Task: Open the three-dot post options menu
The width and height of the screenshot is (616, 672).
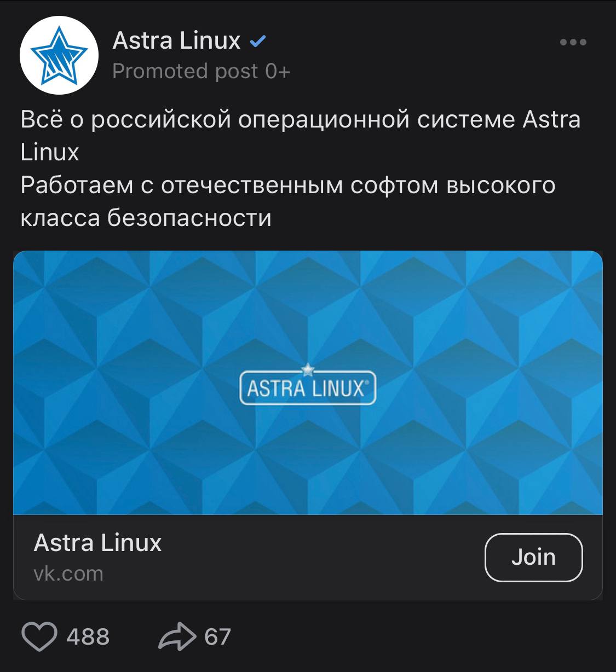Action: 573,42
